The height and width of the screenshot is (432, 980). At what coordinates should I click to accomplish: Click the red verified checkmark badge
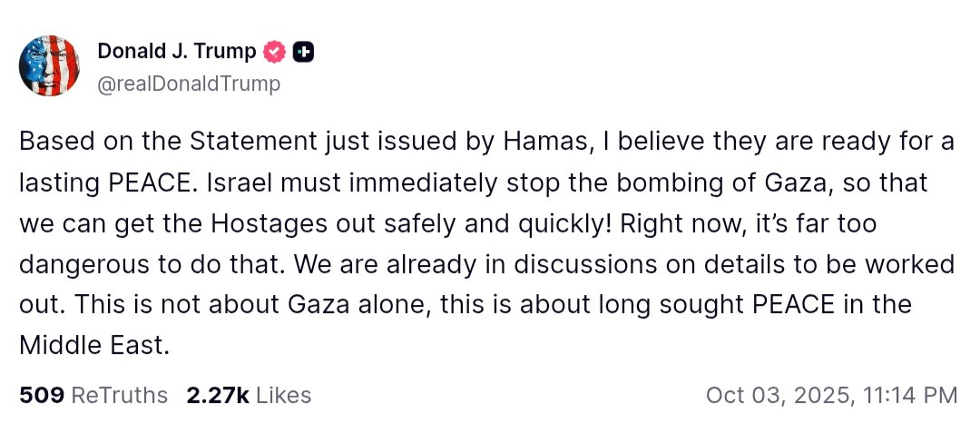coord(274,53)
